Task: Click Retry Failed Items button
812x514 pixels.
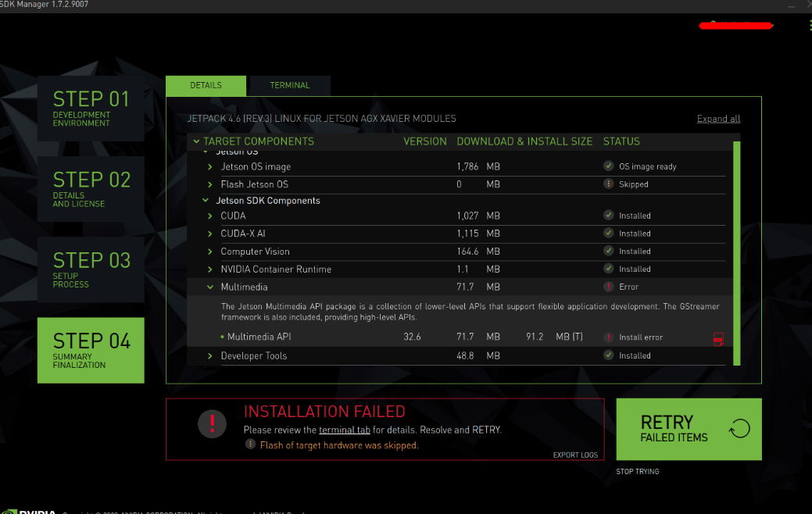Action: pyautogui.click(x=689, y=429)
